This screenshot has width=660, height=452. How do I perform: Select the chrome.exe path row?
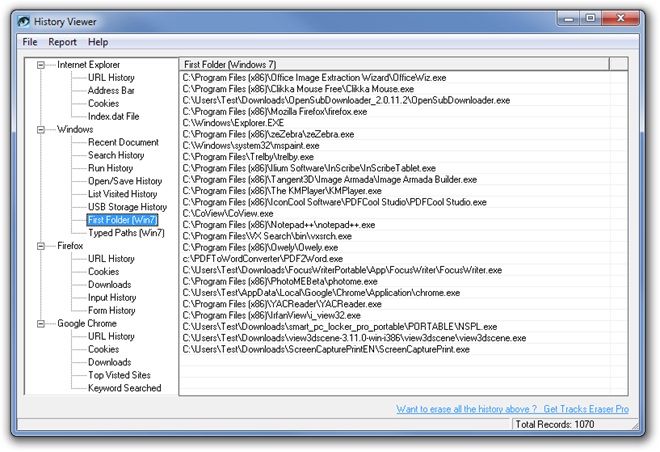point(395,293)
